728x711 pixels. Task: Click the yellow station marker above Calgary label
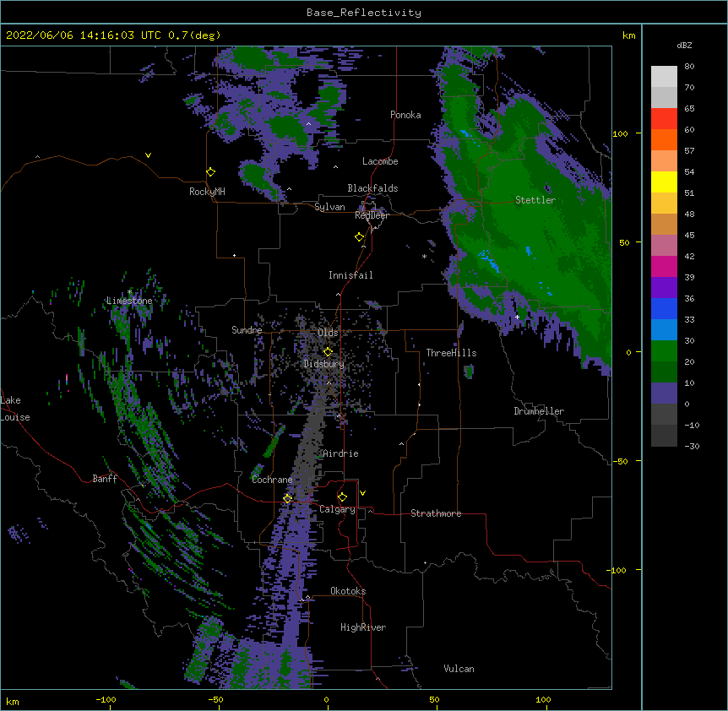click(342, 497)
